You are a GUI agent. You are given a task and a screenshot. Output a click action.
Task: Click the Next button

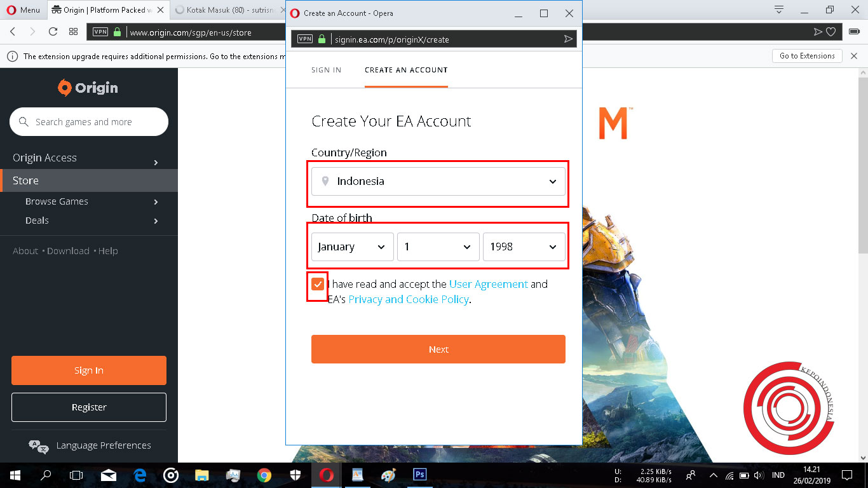438,349
